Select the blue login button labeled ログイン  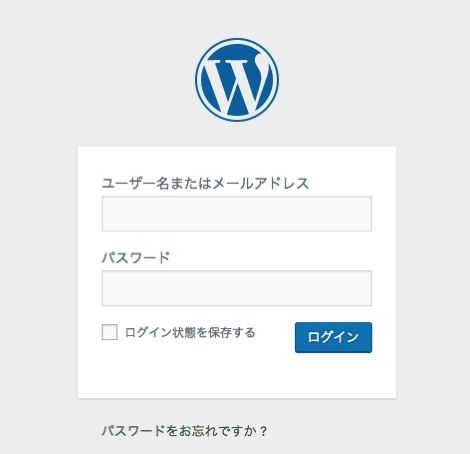tap(333, 337)
